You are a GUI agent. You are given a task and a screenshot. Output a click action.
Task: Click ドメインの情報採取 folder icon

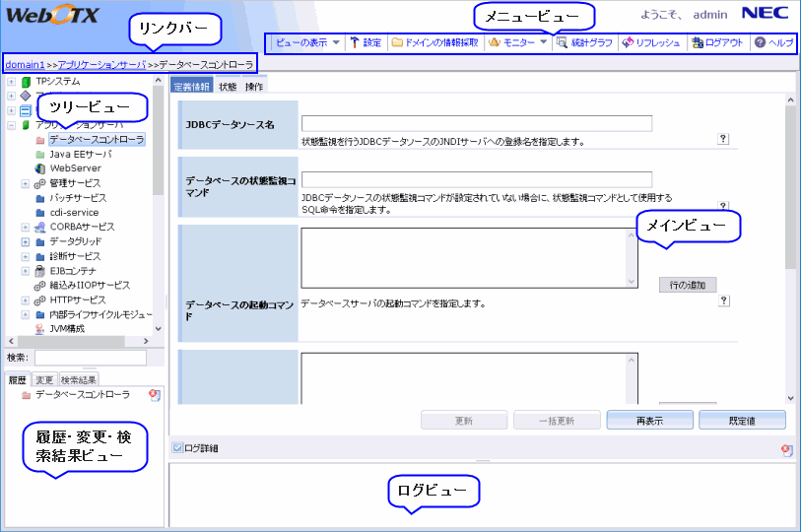[x=397, y=43]
